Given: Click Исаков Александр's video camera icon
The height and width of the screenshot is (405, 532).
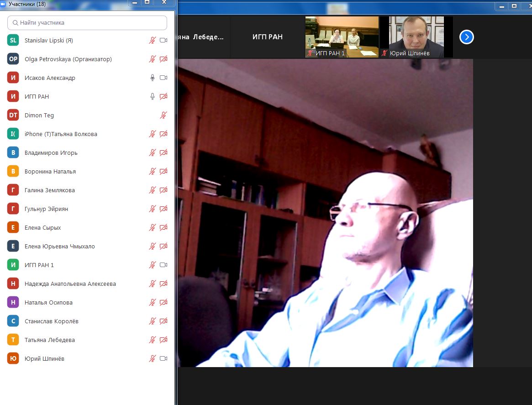Looking at the screenshot, I should tap(163, 78).
